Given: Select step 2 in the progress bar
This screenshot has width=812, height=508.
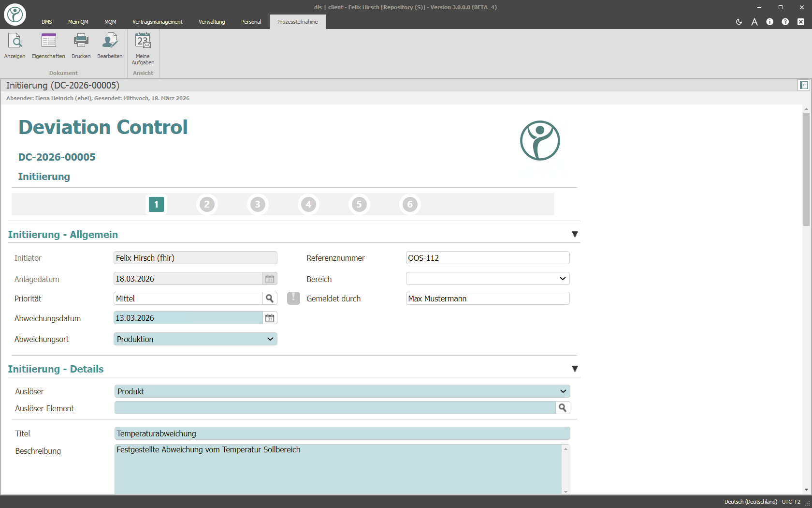Looking at the screenshot, I should pos(207,204).
